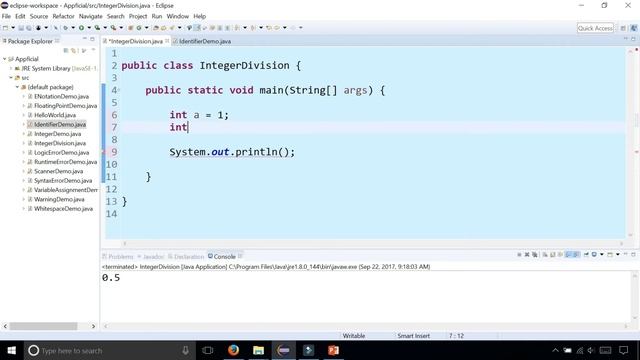This screenshot has width=640, height=360.
Task: Open the Navigate menu
Action: (91, 16)
